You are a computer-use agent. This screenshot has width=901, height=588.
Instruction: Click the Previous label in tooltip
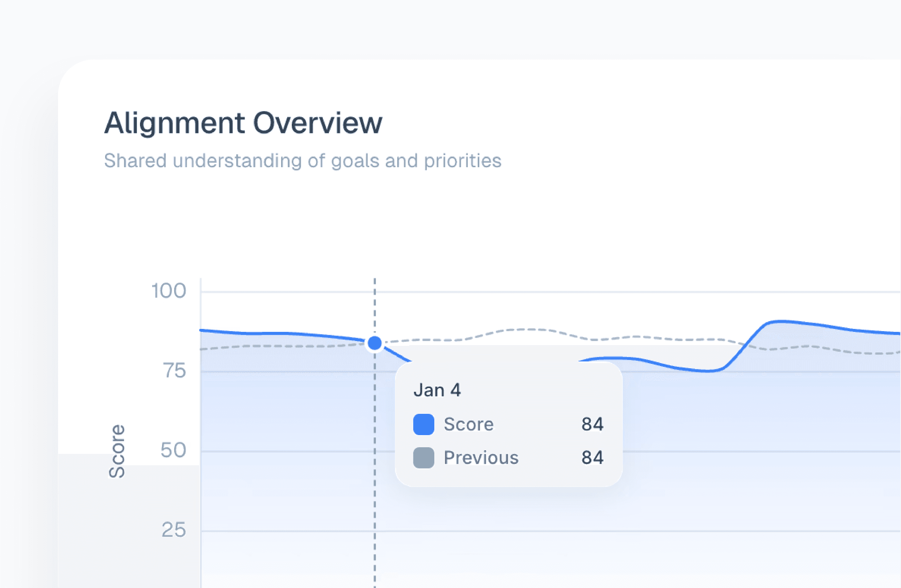coord(481,458)
